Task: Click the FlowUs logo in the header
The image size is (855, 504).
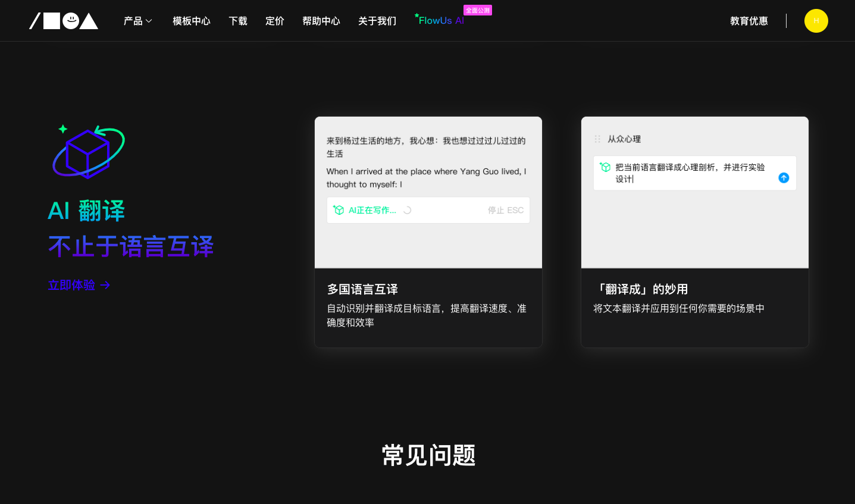Action: (x=64, y=21)
